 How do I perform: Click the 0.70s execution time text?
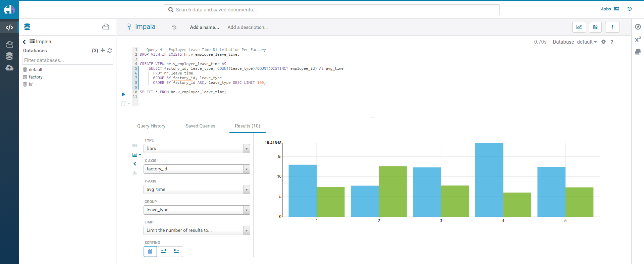click(x=540, y=42)
